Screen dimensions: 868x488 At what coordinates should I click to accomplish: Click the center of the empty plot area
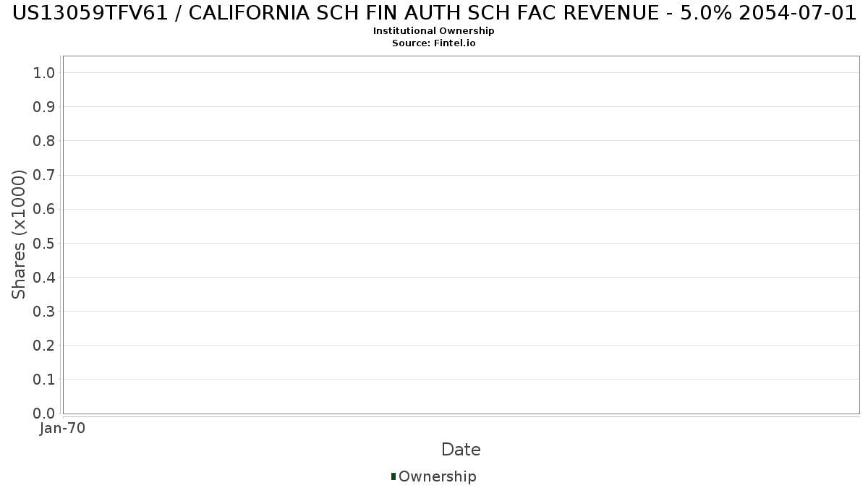tap(461, 235)
